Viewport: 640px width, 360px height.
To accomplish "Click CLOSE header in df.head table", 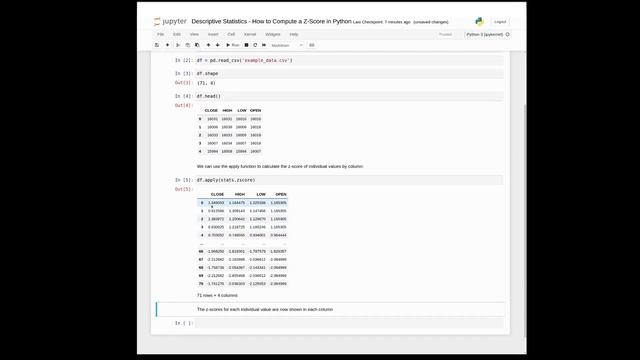I will click(211, 111).
